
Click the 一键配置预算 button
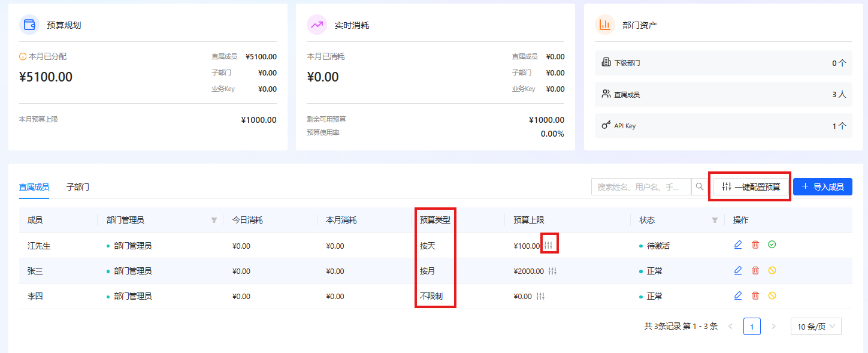coord(751,187)
